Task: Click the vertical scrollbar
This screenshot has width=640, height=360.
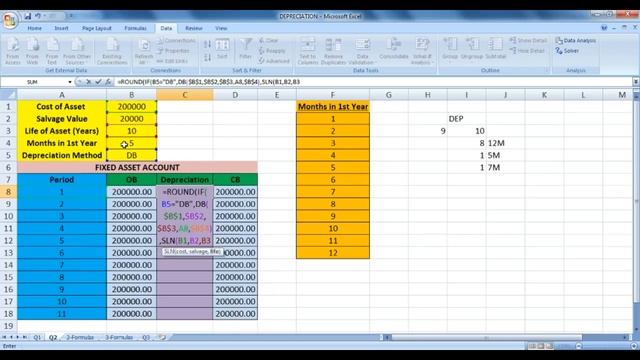Action: click(x=636, y=200)
